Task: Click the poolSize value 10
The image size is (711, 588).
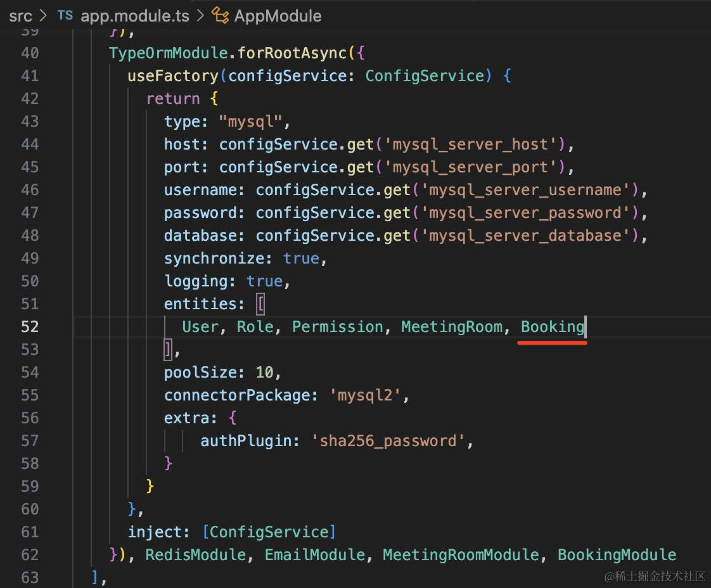Action: pos(264,373)
